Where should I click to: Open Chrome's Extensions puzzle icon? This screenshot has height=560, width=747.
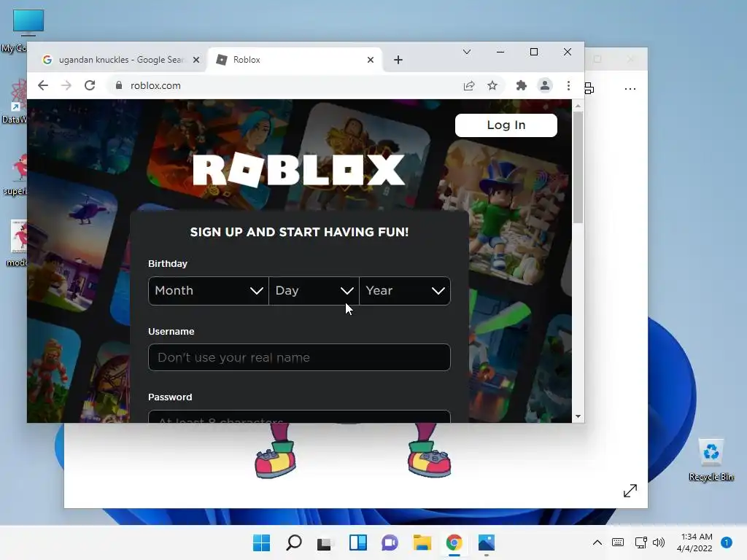(x=521, y=86)
